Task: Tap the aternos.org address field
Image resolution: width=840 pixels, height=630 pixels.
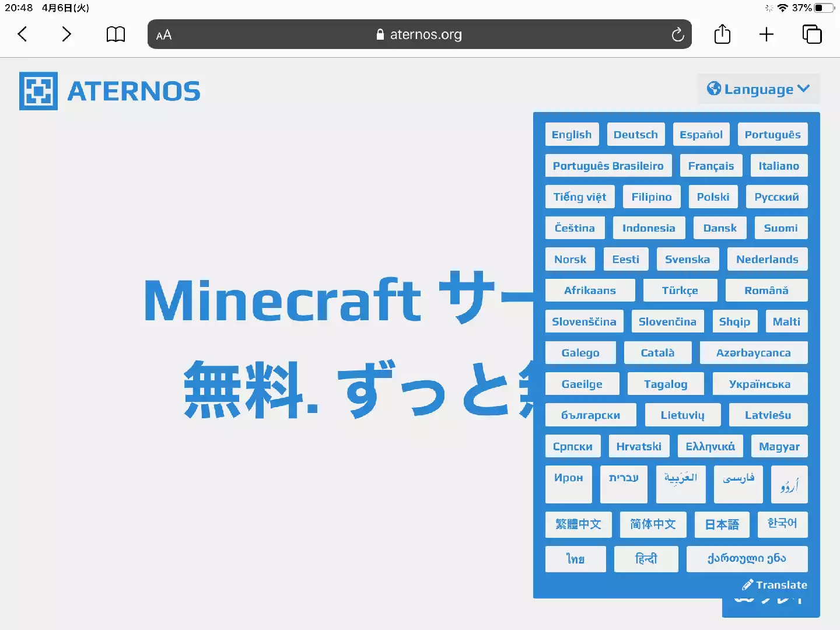Action: pyautogui.click(x=419, y=34)
